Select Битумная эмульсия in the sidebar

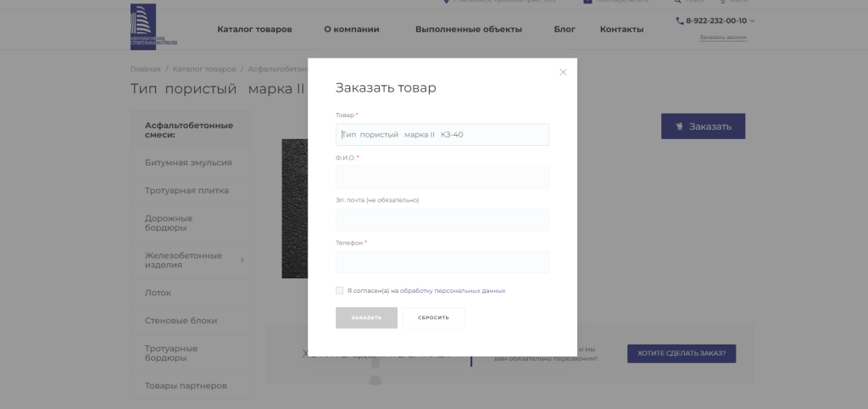pos(188,162)
